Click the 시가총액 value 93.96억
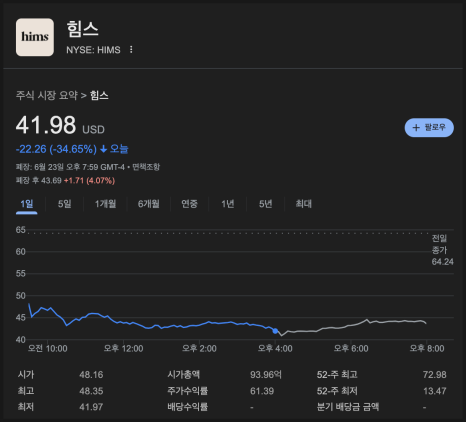The image size is (466, 422). point(266,375)
